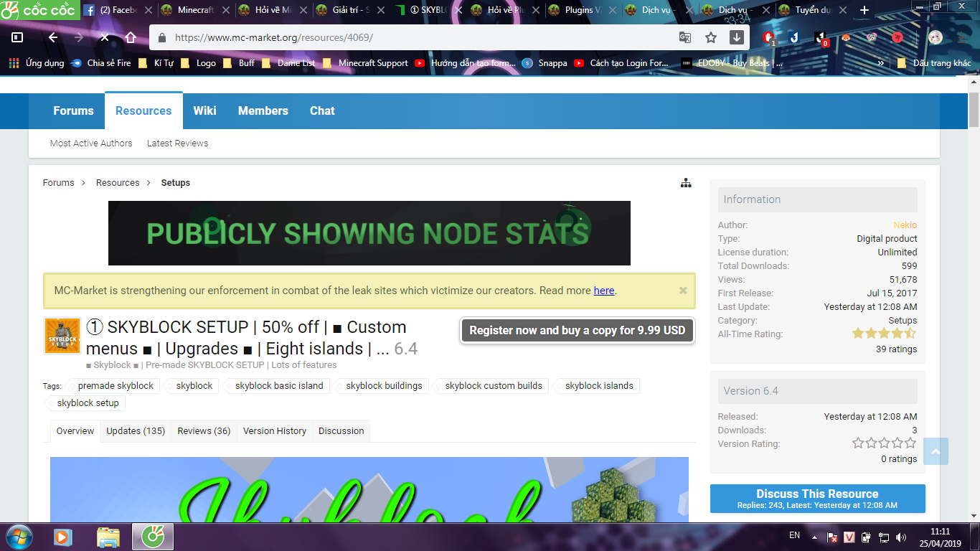Open the Logo bookmark folder

[199, 63]
